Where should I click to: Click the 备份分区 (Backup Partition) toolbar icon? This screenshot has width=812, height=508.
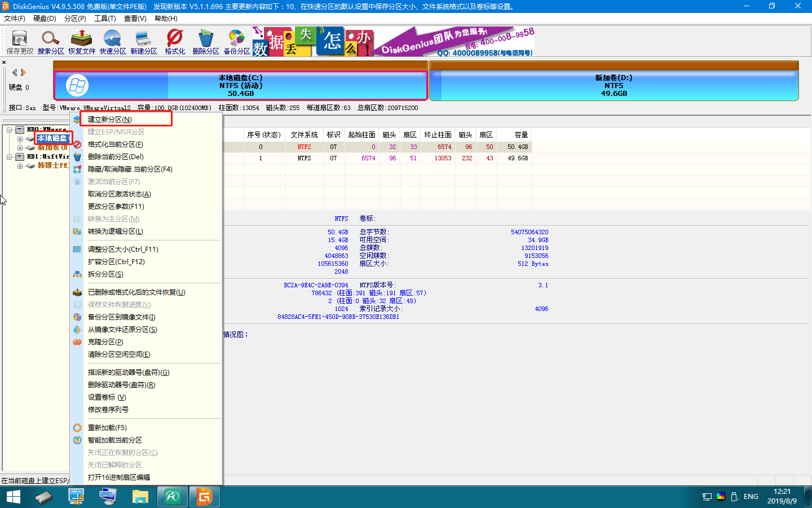(237, 42)
